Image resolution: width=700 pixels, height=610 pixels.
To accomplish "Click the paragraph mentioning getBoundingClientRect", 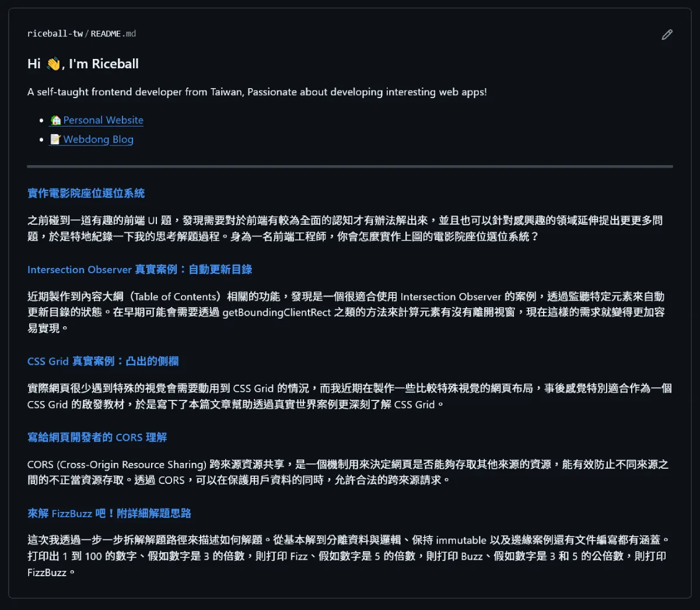I will 344,312.
